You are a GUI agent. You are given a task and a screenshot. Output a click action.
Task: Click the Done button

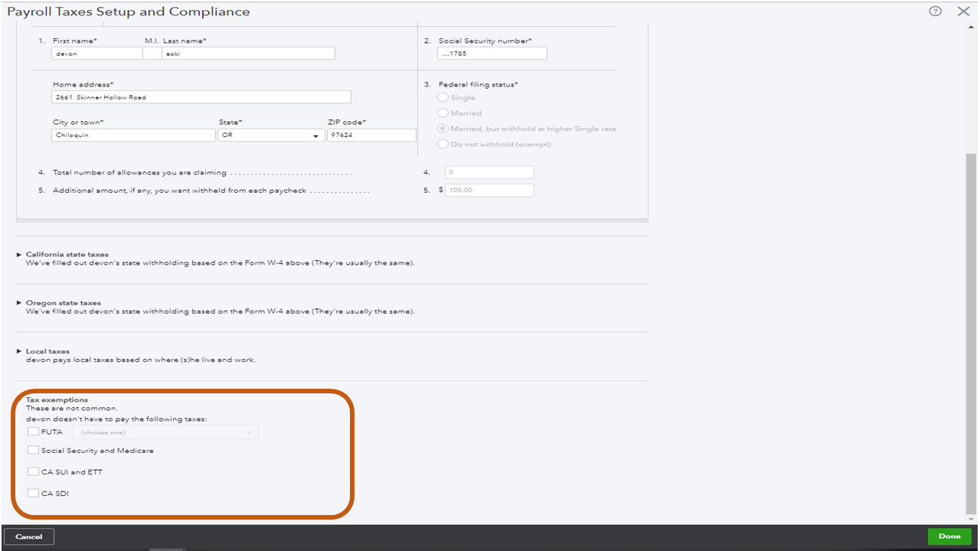[949, 536]
